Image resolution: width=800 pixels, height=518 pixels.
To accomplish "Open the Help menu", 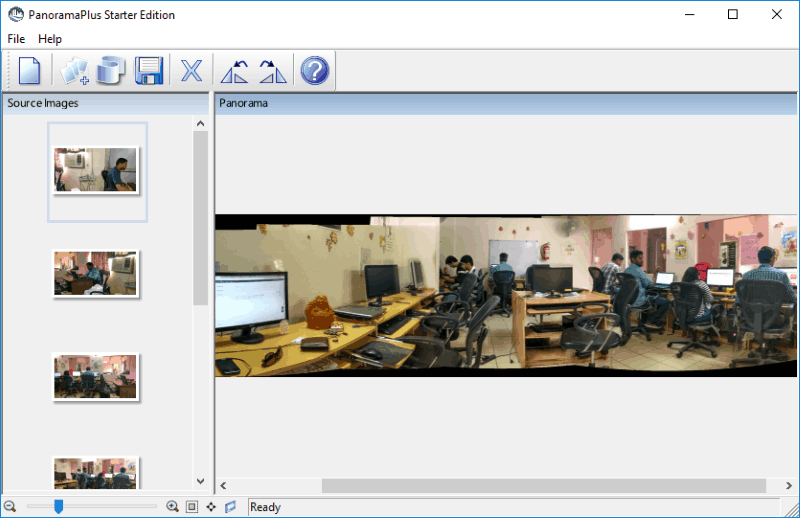I will [50, 39].
